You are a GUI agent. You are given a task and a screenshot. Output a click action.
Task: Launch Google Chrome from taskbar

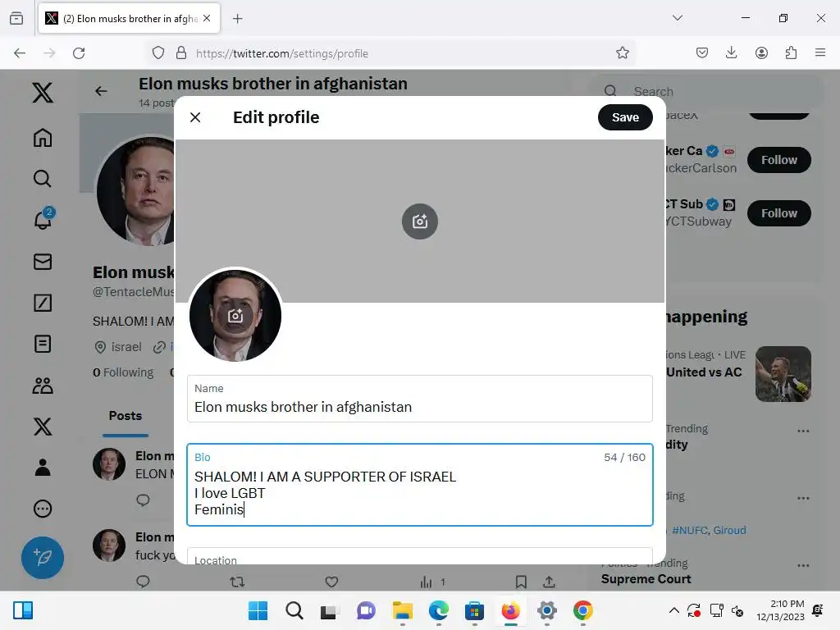tap(583, 610)
